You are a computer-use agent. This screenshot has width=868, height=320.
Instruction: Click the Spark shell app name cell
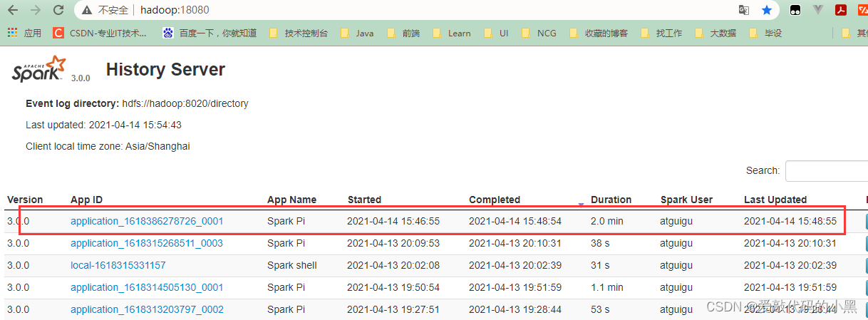tap(292, 265)
